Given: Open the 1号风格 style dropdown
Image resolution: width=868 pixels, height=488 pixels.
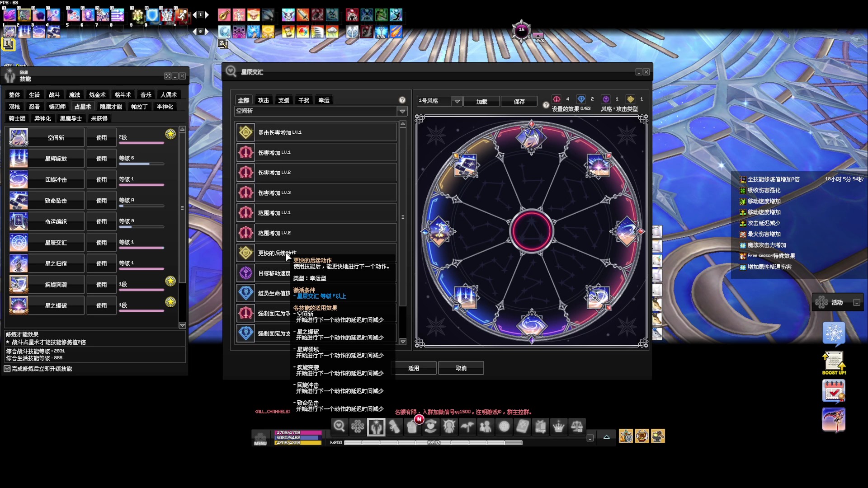Looking at the screenshot, I should click(457, 101).
